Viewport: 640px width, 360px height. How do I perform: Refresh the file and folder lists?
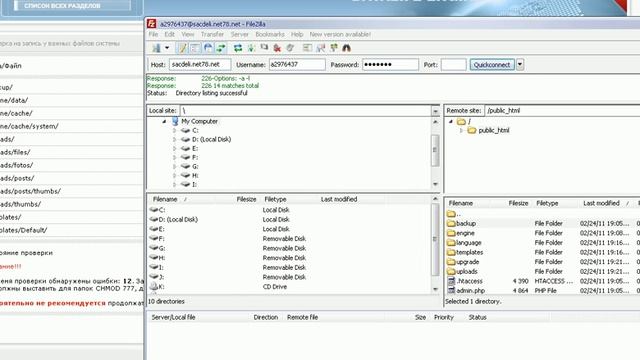point(238,48)
